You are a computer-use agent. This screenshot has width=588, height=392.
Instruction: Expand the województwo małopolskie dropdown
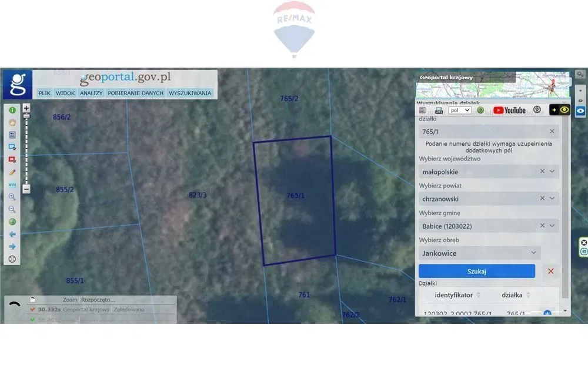552,172
